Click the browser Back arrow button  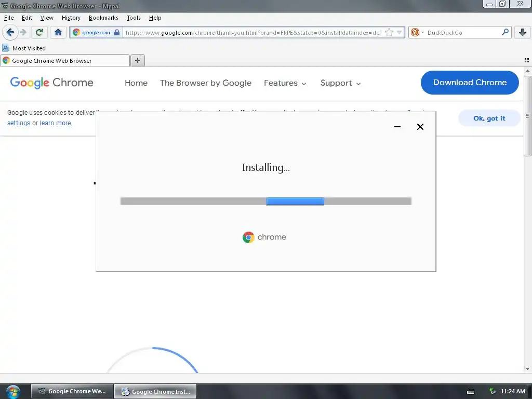10,33
